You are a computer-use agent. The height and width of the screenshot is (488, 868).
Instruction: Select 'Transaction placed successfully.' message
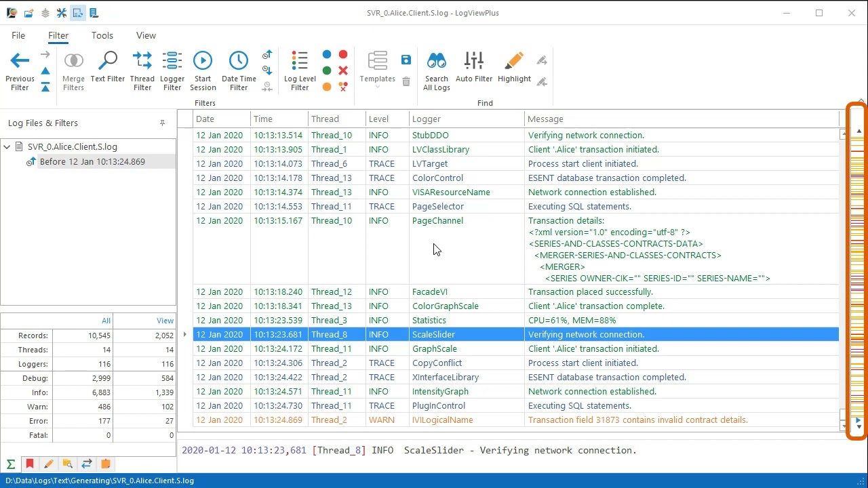(590, 291)
